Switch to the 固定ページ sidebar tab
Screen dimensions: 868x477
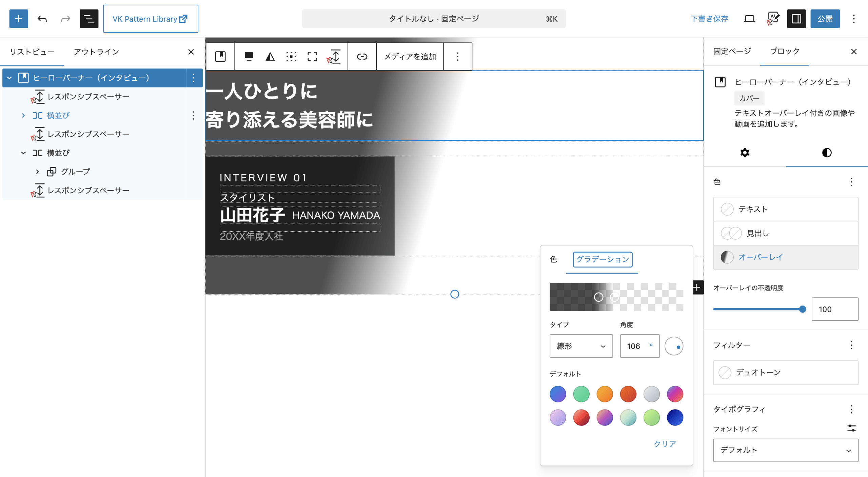click(732, 51)
